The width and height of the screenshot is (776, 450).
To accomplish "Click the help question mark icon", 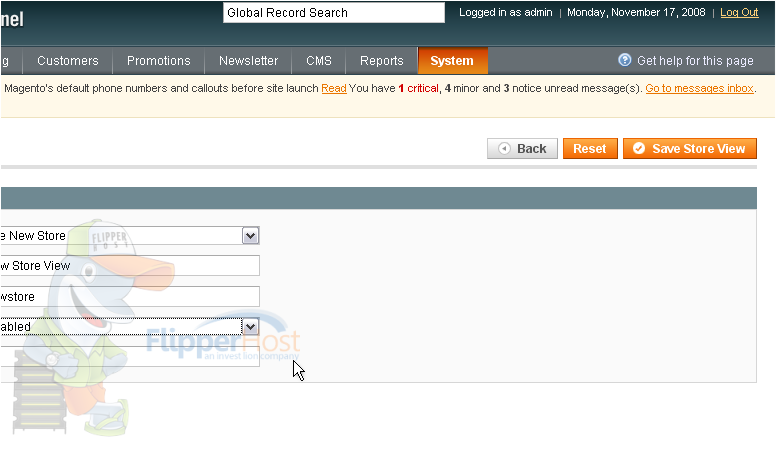I will pyautogui.click(x=625, y=60).
